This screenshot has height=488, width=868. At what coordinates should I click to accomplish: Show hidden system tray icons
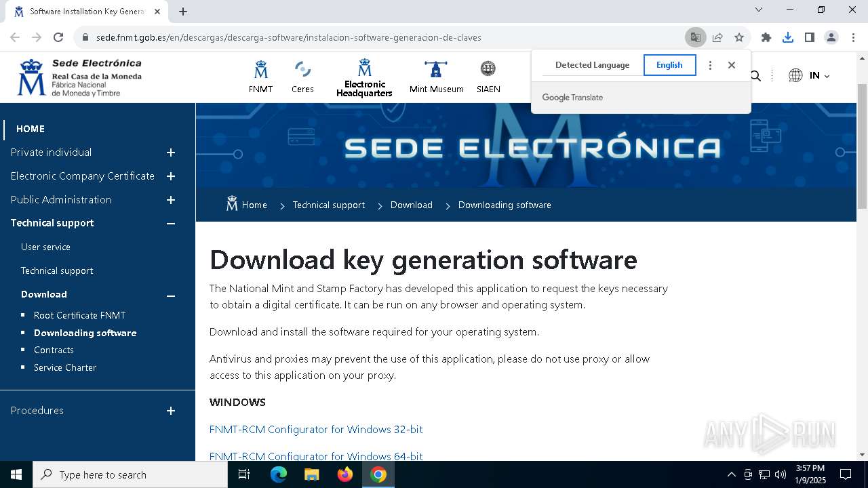[x=731, y=474]
